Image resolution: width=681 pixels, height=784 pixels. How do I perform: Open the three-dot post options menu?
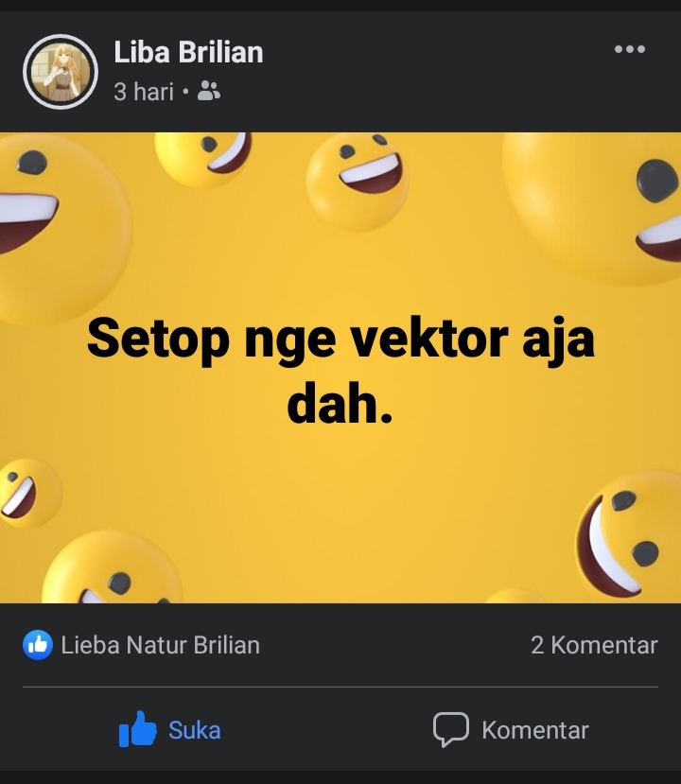tap(630, 49)
